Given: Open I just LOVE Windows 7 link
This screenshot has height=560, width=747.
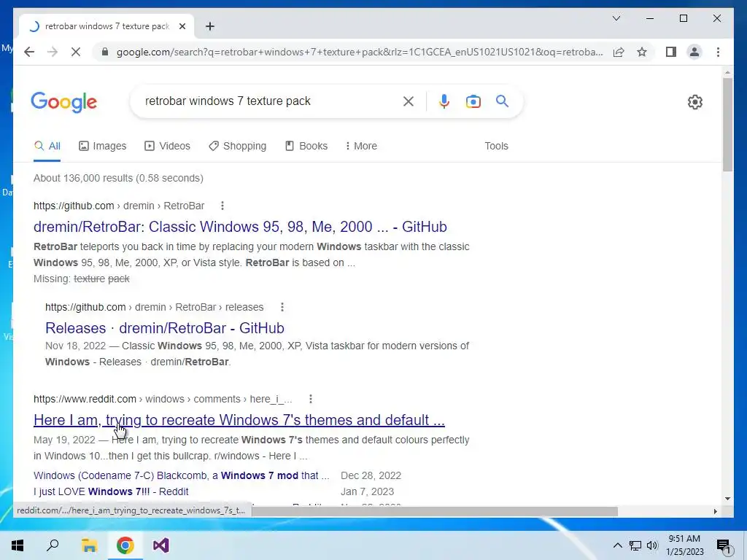Looking at the screenshot, I should click(x=111, y=491).
